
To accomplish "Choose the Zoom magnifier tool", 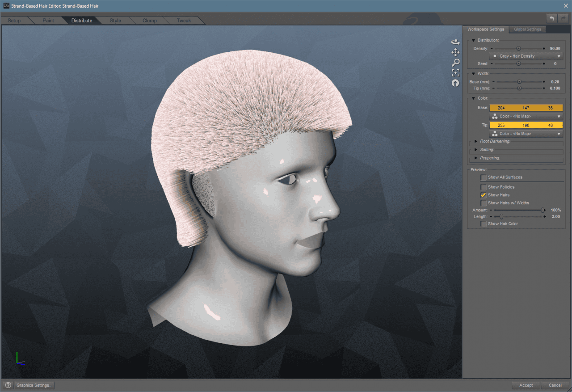I will (455, 62).
